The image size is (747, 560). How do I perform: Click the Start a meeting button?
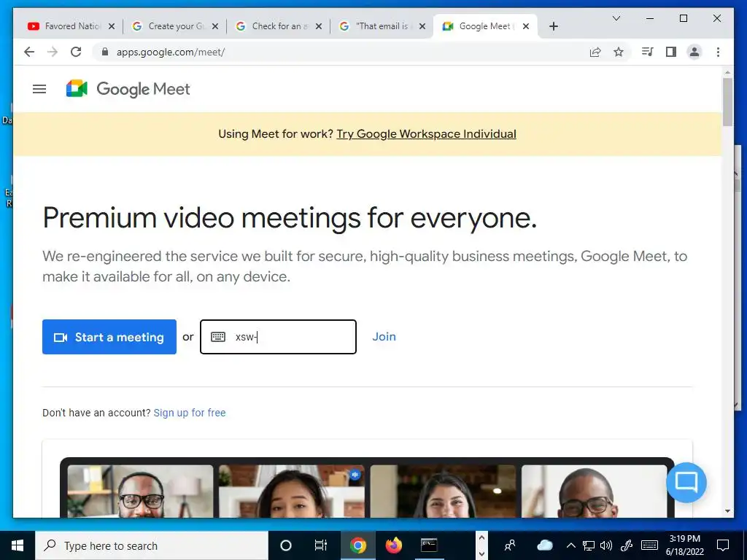109,337
